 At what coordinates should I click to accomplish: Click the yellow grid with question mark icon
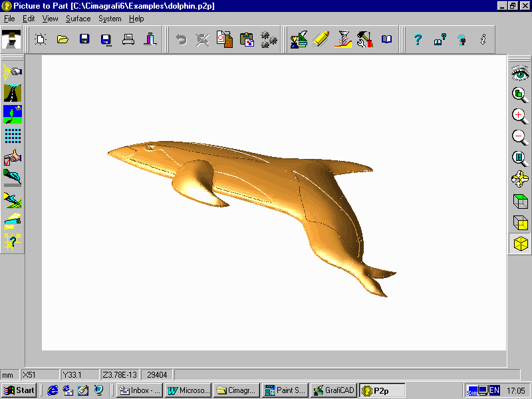[13, 242]
